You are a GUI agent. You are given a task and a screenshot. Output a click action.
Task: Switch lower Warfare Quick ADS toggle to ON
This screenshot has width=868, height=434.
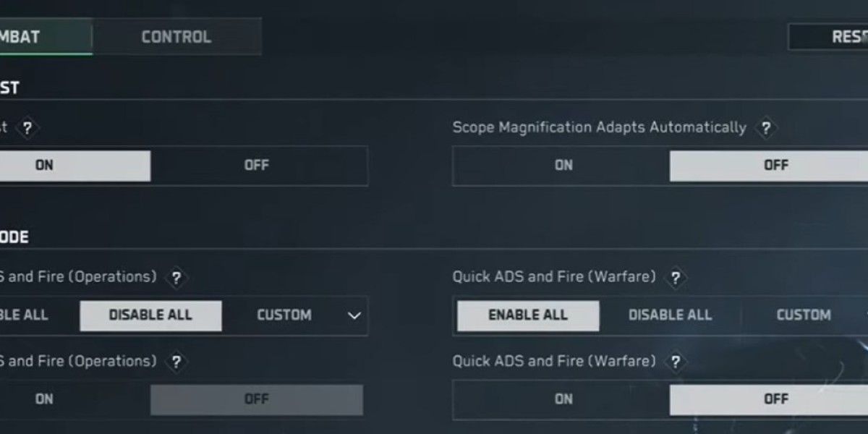[x=563, y=399]
